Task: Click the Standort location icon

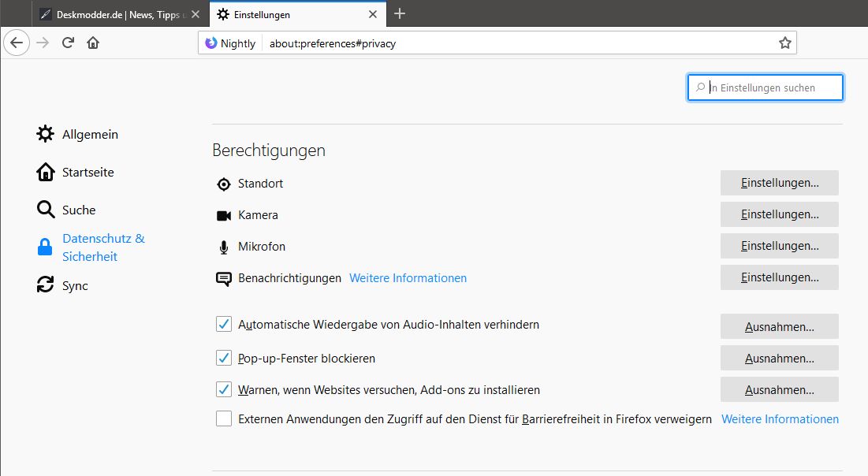Action: point(224,184)
